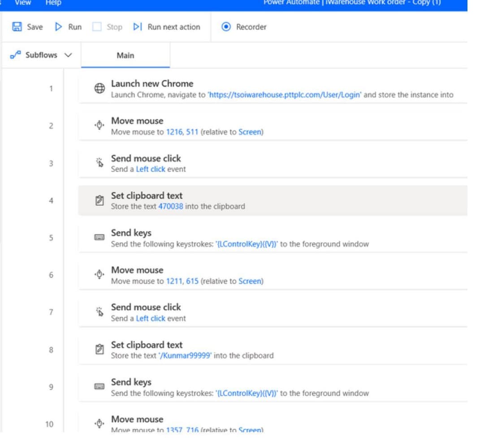
Task: Click the Recorder circle icon
Action: (226, 27)
